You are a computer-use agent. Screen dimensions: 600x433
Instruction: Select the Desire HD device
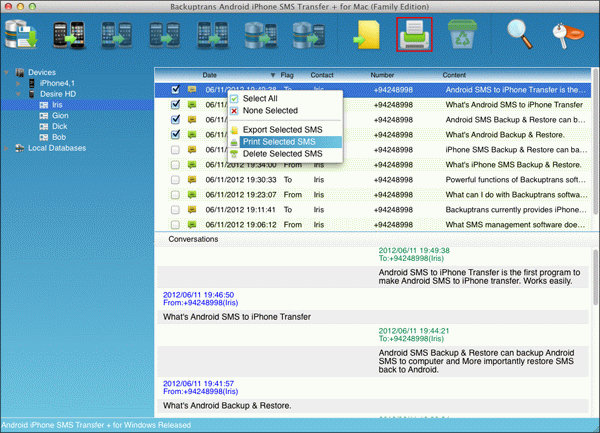click(58, 94)
